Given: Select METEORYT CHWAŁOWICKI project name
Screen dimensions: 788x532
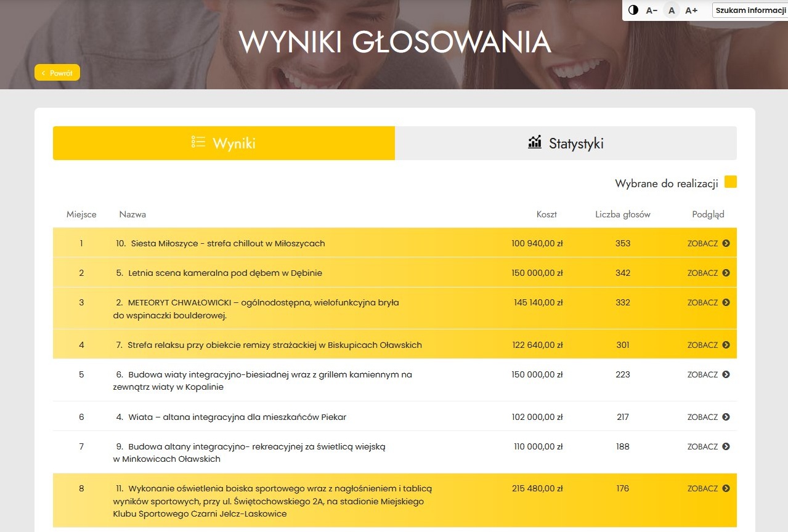Looking at the screenshot, I should tap(256, 309).
